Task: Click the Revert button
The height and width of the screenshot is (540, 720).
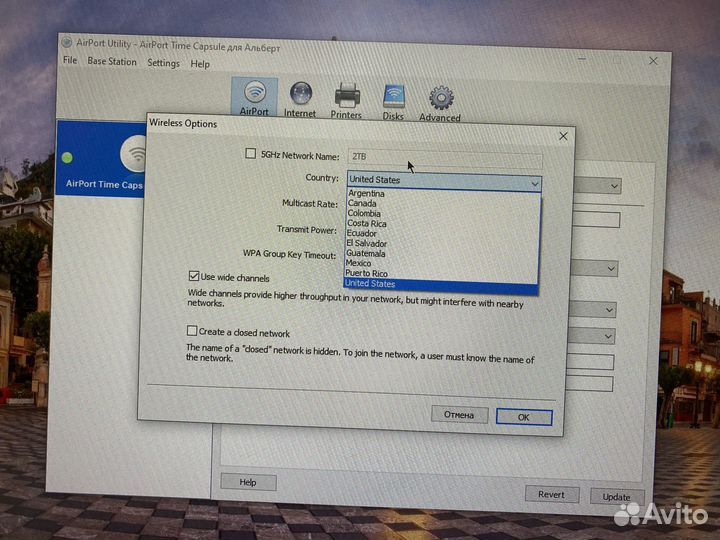Action: [x=551, y=495]
